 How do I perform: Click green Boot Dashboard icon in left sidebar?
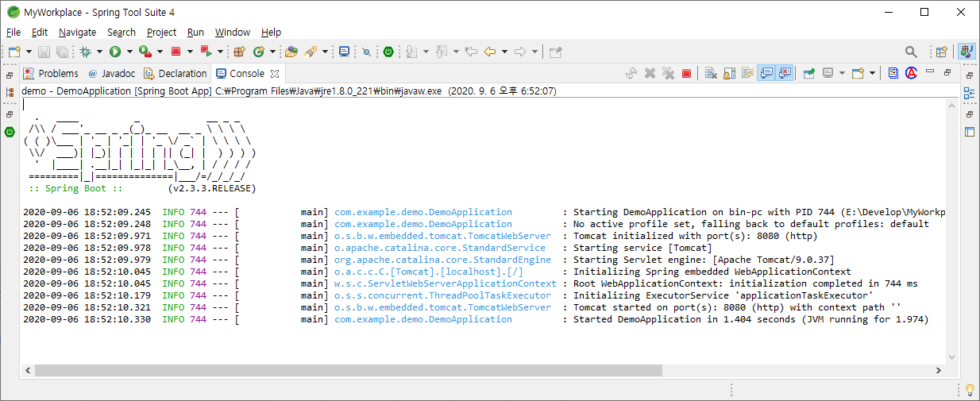[x=10, y=132]
